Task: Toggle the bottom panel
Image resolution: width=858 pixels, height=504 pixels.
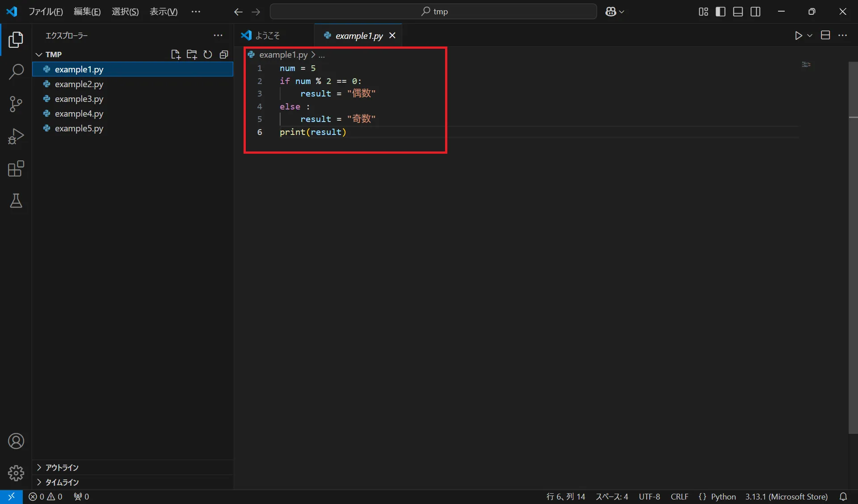Action: 738,12
